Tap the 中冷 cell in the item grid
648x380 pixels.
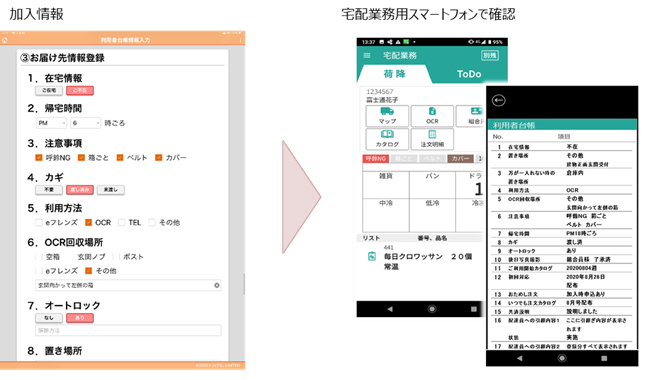(x=386, y=215)
